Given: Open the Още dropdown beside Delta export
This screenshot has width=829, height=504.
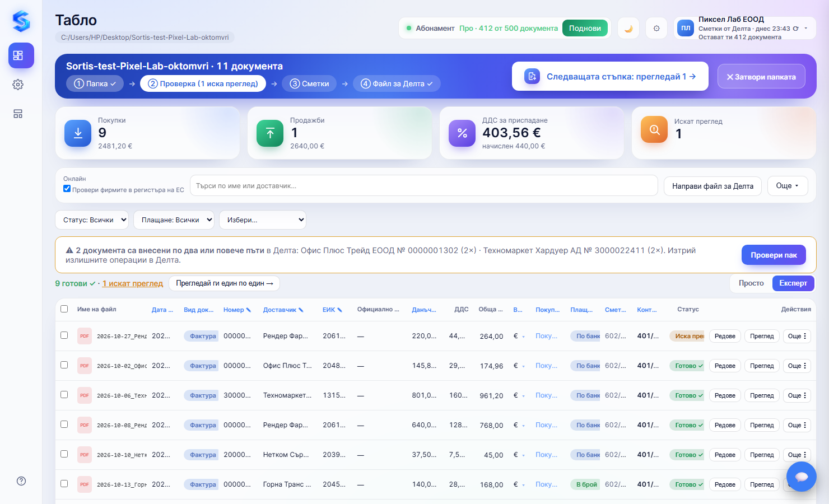Looking at the screenshot, I should (788, 186).
